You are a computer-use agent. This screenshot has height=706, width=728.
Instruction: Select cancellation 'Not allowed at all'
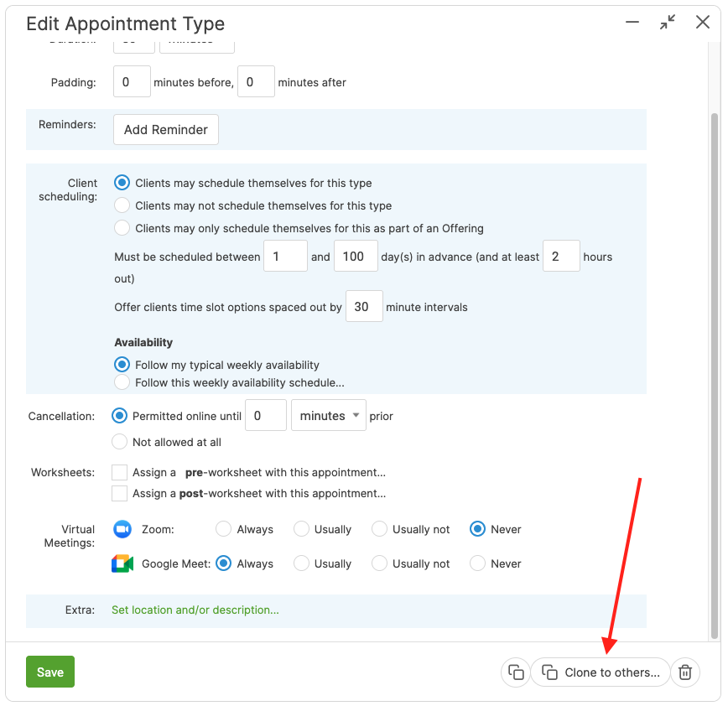120,442
